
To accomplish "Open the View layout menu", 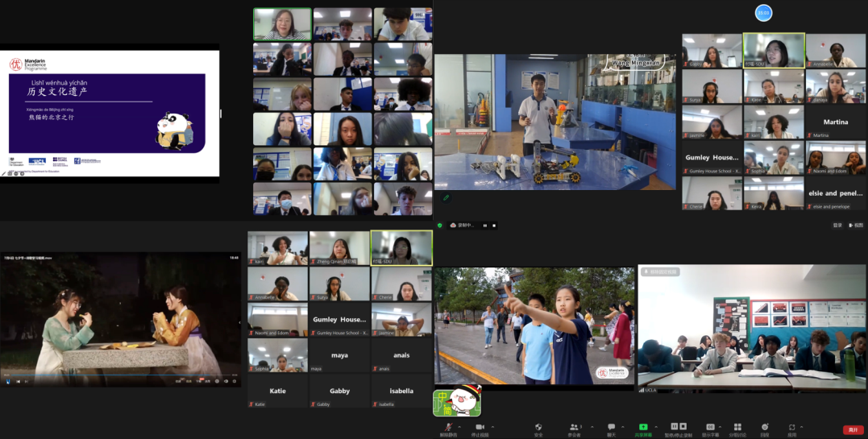I will pos(855,226).
